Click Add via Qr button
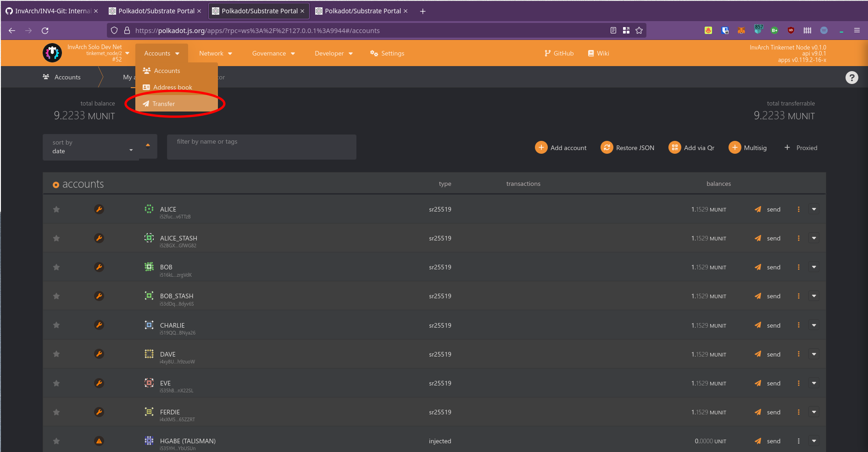Viewport: 868px width, 452px height. tap(691, 148)
